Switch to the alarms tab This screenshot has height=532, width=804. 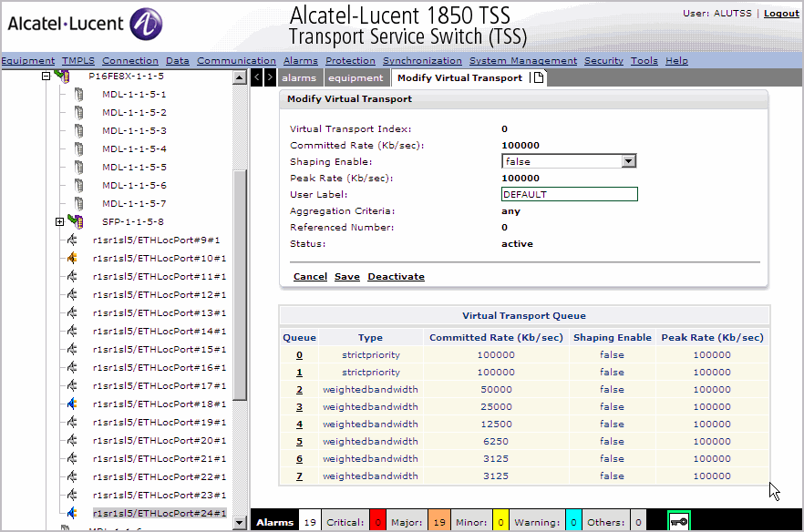[299, 78]
